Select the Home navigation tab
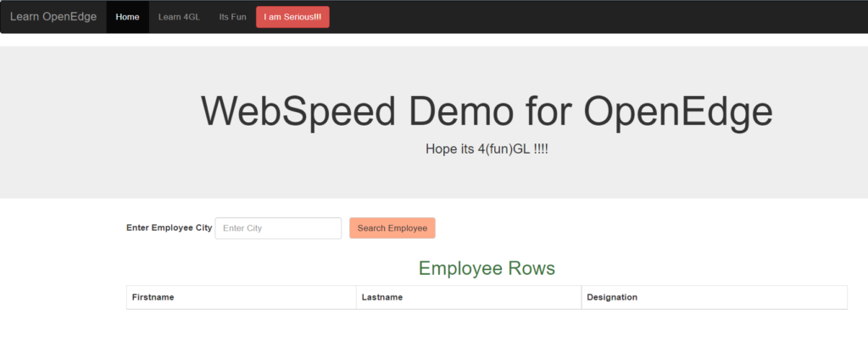Image resolution: width=868 pixels, height=359 pixels. [x=127, y=17]
